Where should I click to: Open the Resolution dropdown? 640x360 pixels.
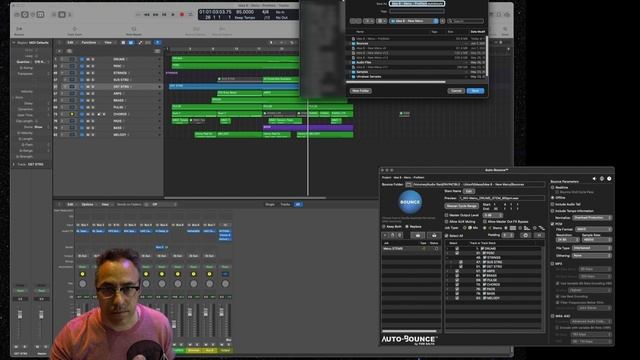[568, 240]
